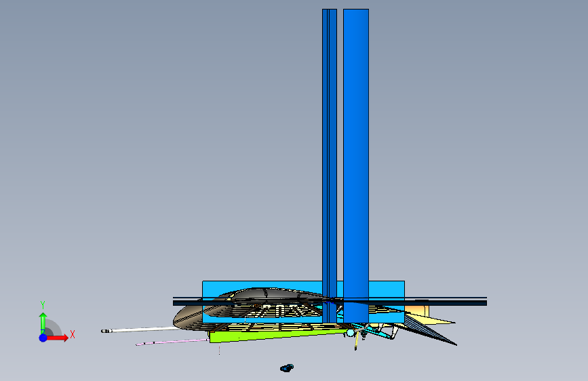
Task: Select the dark triangular fin at right
Action: pos(430,330)
